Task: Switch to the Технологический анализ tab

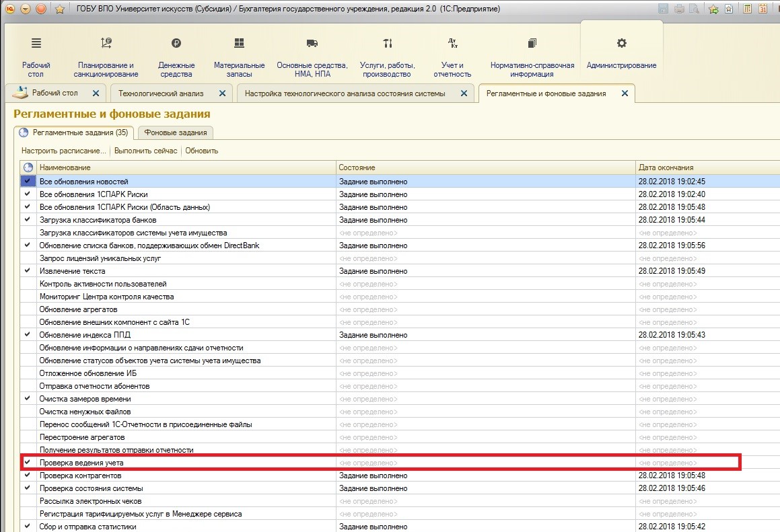Action: [x=161, y=93]
